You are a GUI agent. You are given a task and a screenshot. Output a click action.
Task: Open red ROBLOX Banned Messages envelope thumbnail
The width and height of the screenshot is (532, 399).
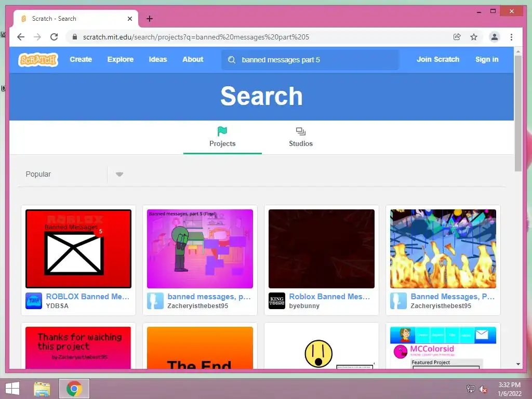click(x=78, y=249)
